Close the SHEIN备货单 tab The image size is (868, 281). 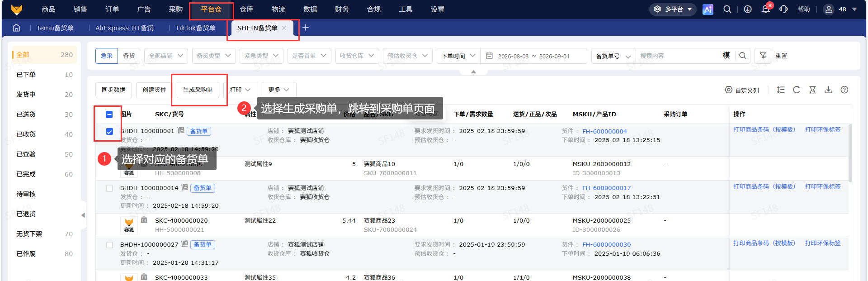click(284, 28)
